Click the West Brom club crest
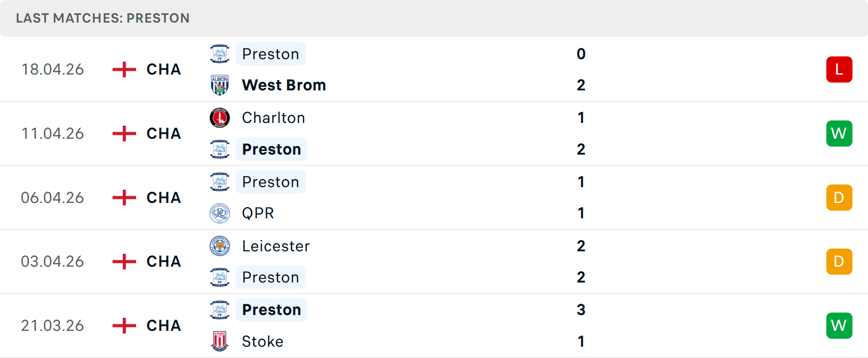The image size is (868, 358). pyautogui.click(x=220, y=85)
